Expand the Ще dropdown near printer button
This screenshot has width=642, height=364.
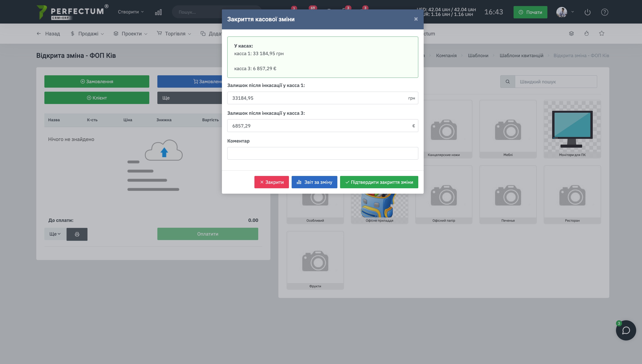coord(55,234)
